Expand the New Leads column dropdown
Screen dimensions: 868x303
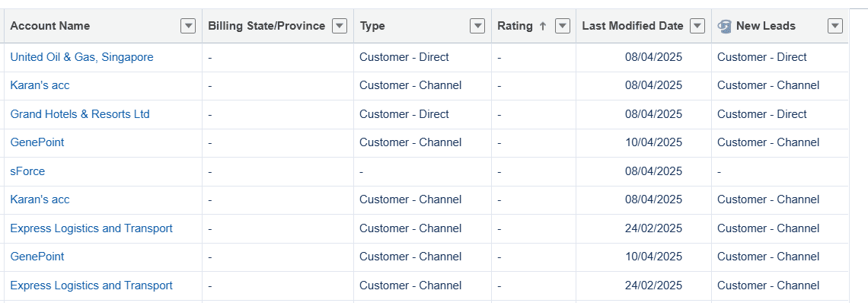(x=834, y=26)
